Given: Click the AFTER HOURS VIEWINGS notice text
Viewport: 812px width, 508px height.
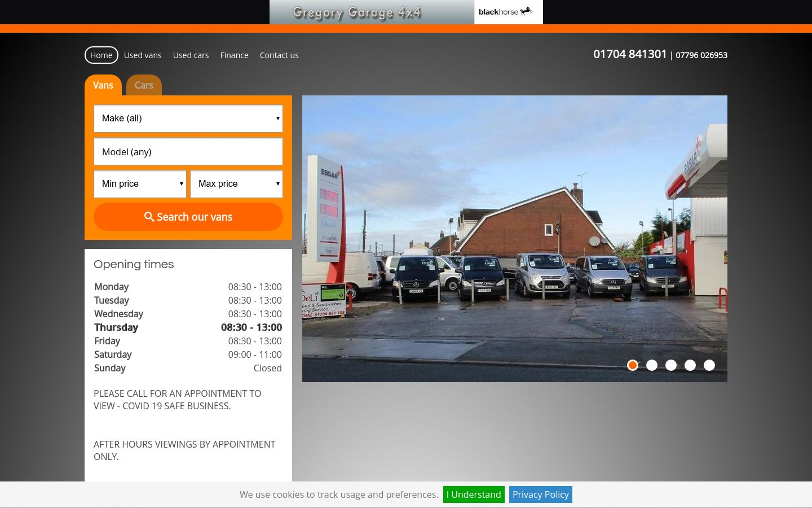Looking at the screenshot, I should (x=184, y=450).
